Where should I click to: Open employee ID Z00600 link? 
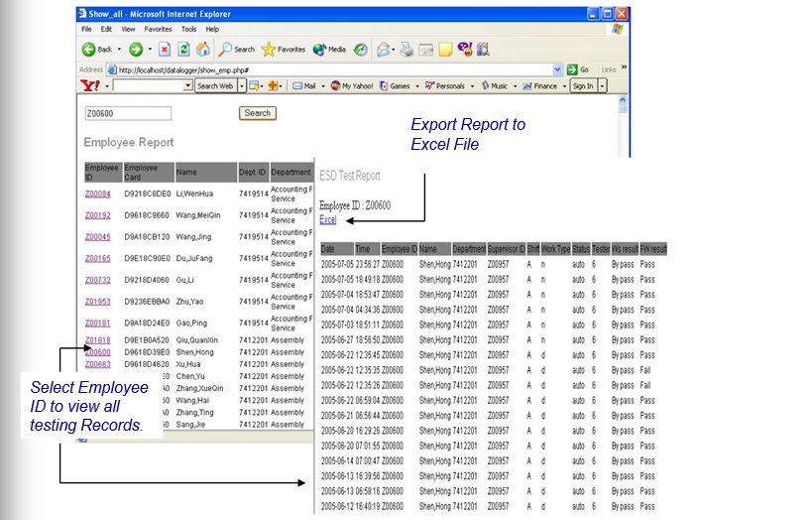click(x=97, y=352)
